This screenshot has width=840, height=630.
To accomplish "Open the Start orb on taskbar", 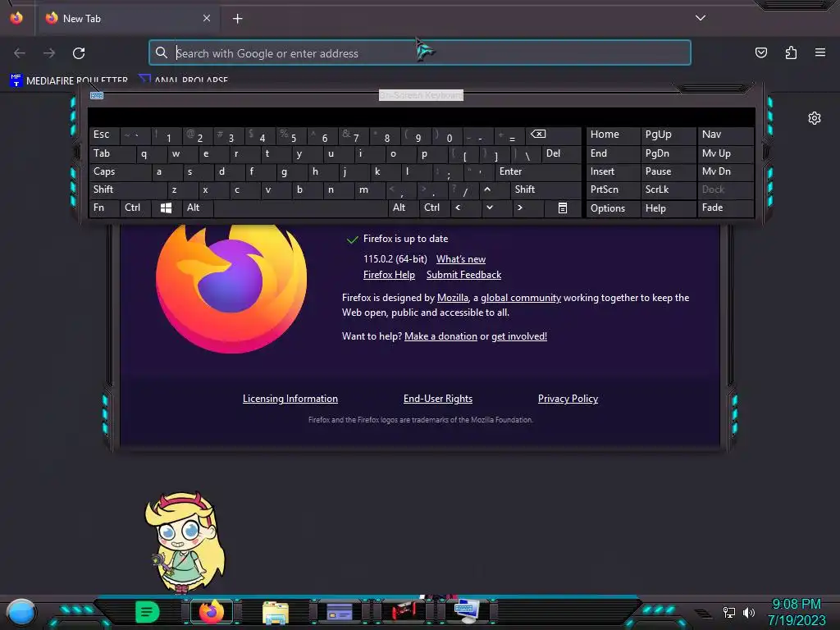I will click(21, 612).
